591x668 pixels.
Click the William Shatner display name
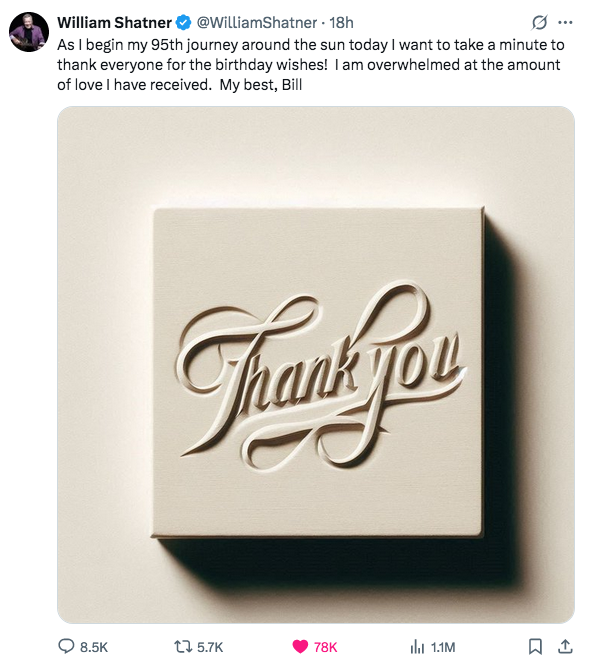tap(114, 23)
